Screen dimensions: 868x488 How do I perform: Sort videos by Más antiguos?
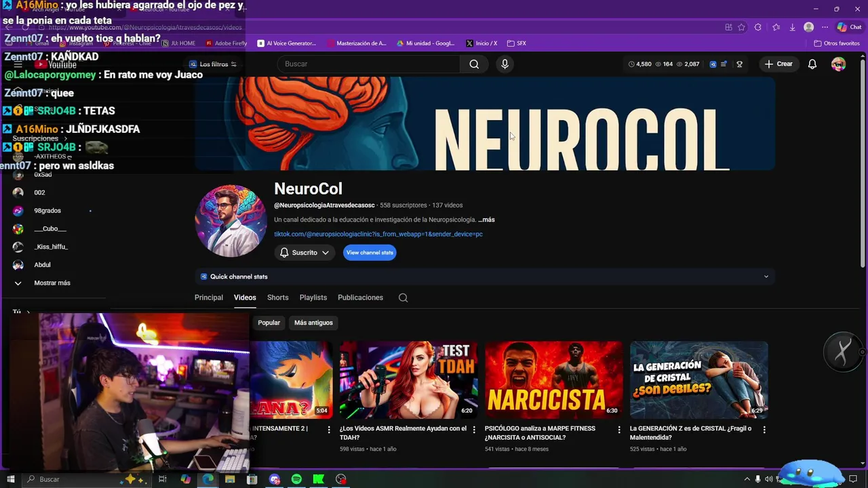coord(313,323)
